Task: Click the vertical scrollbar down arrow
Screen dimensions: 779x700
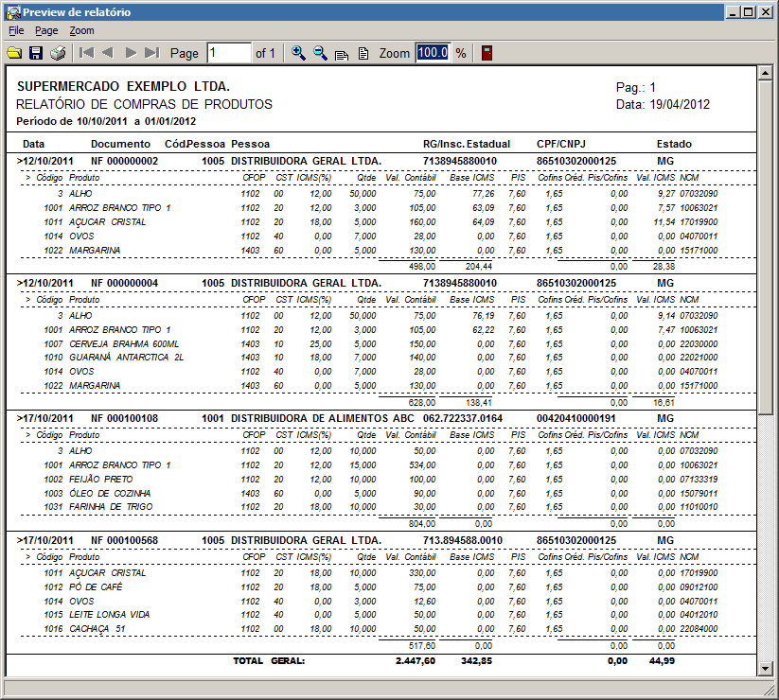Action: click(x=766, y=669)
